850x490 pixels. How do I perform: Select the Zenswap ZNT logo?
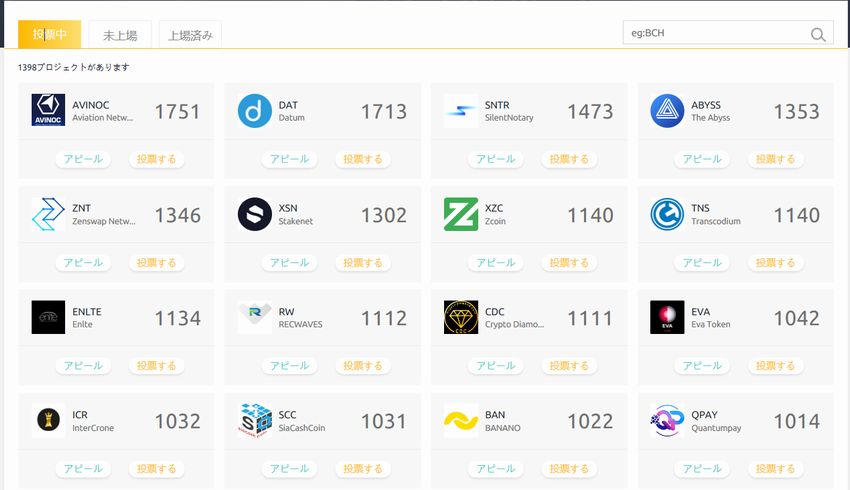click(x=48, y=214)
